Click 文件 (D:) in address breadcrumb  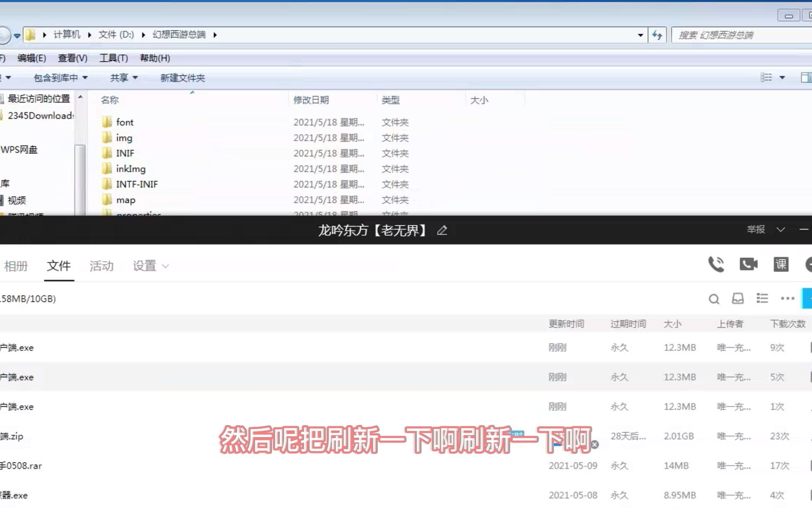[x=116, y=35]
